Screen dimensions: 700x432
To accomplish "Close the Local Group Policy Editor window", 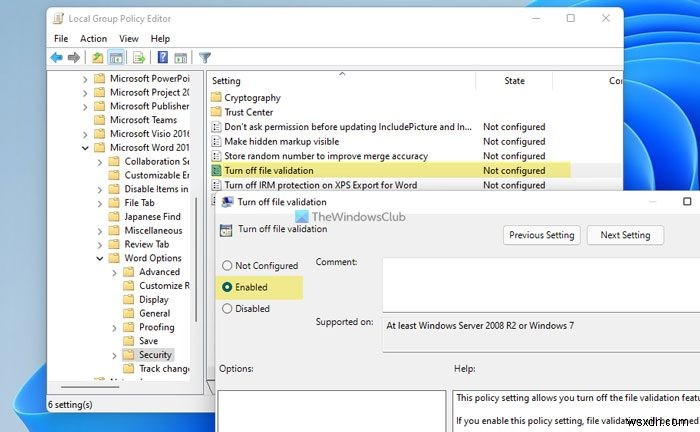I will pyautogui.click(x=606, y=18).
